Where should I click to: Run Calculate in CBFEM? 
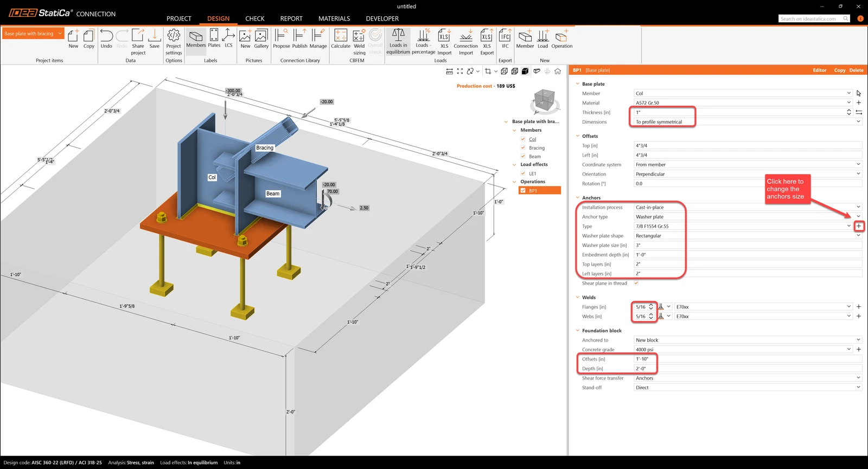tap(341, 39)
